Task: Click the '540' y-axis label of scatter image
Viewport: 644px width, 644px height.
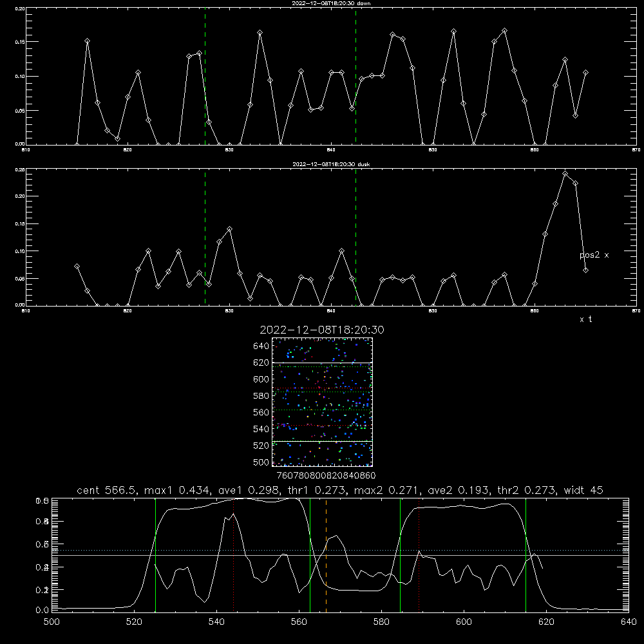Action: pyautogui.click(x=261, y=429)
